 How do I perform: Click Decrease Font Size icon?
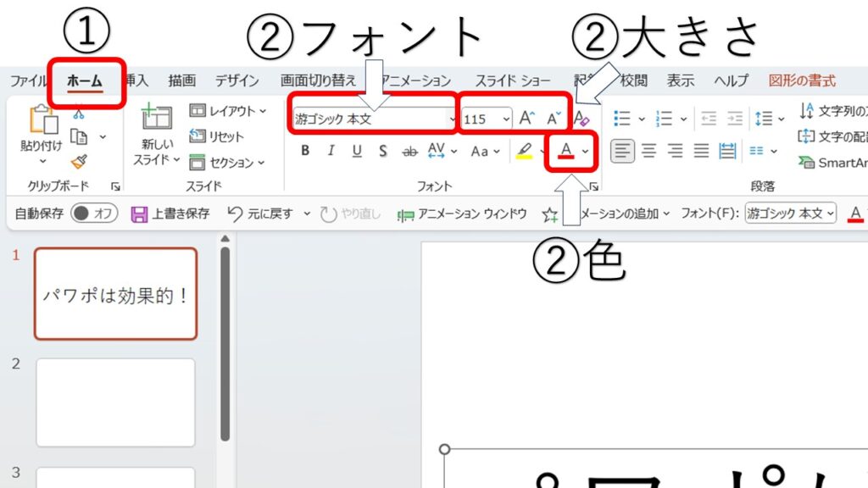[x=554, y=119]
